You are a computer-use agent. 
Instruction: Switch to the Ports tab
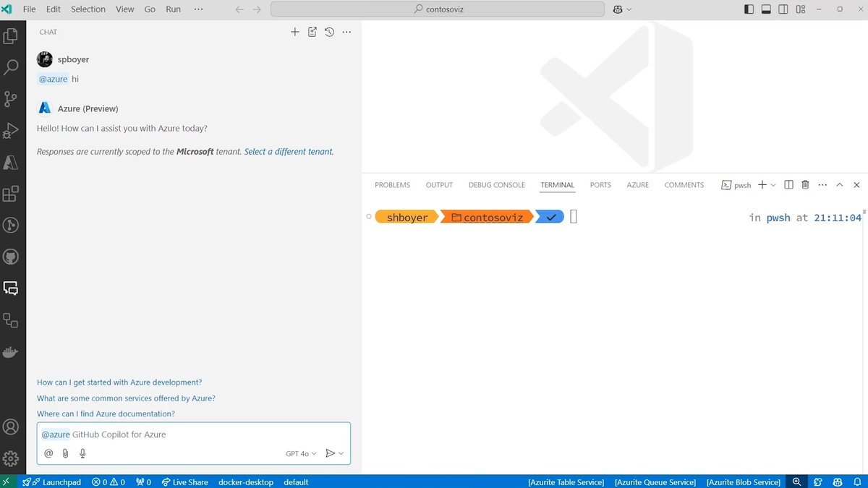point(600,185)
